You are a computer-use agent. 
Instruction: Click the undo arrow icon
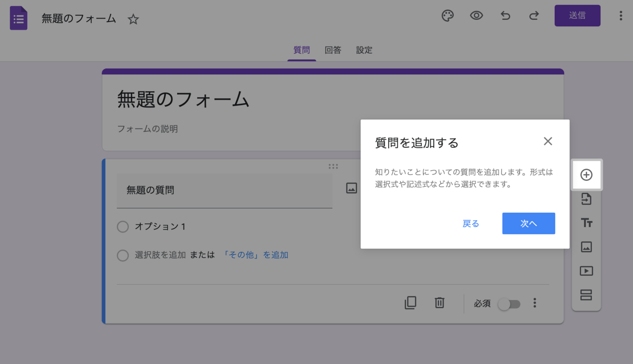(x=505, y=15)
